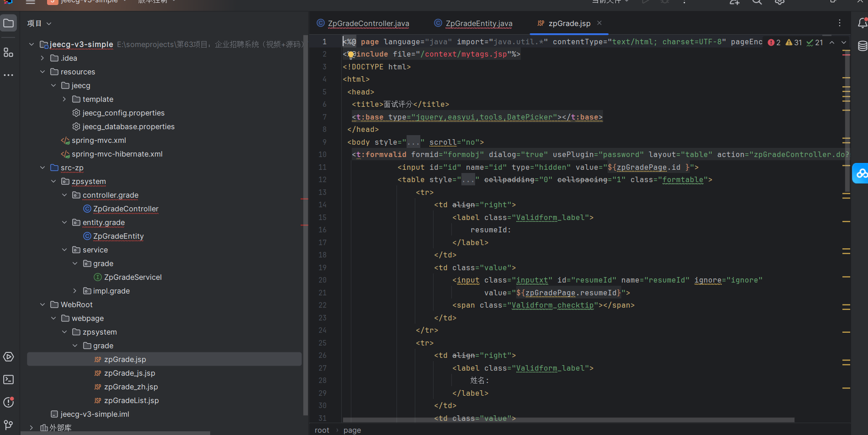Open the 项目 view dropdown
This screenshot has height=435, width=868.
pos(39,23)
